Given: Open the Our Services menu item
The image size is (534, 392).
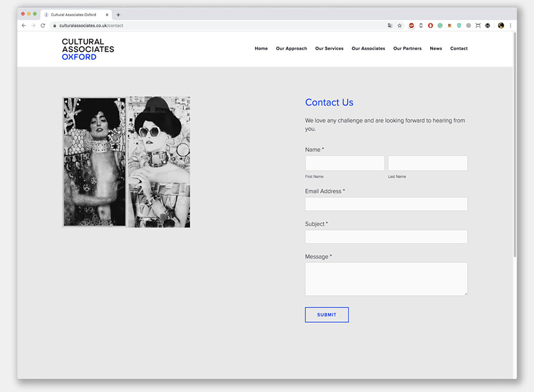Looking at the screenshot, I should pyautogui.click(x=329, y=48).
